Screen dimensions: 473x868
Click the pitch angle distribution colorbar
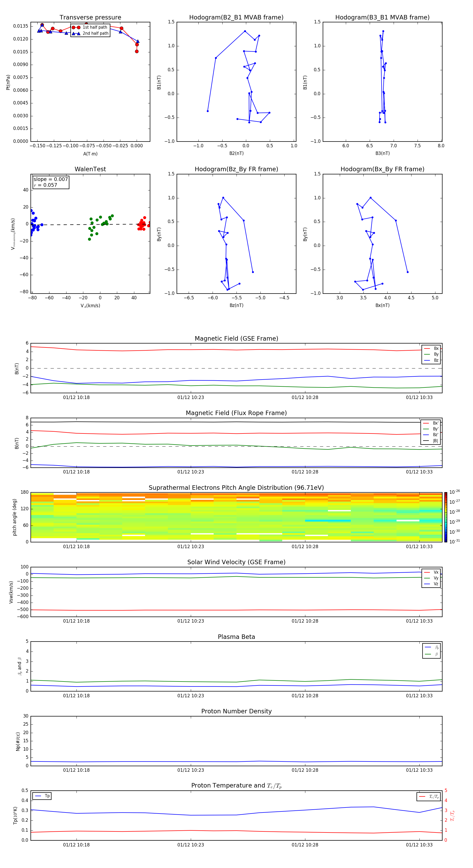[x=446, y=517]
